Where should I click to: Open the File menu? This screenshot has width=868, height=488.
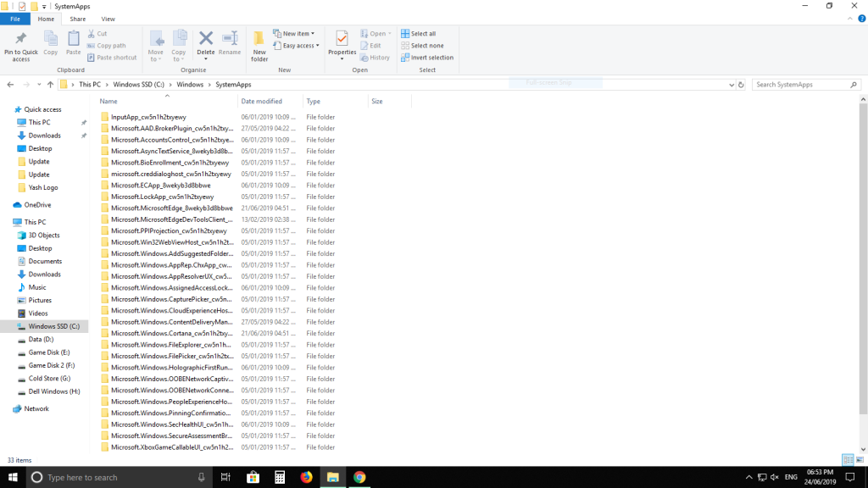(15, 18)
